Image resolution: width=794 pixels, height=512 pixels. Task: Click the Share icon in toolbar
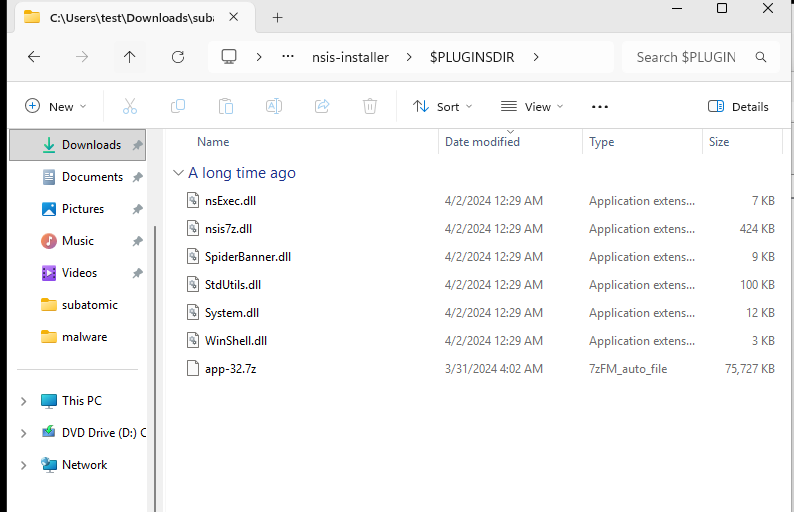(x=322, y=106)
